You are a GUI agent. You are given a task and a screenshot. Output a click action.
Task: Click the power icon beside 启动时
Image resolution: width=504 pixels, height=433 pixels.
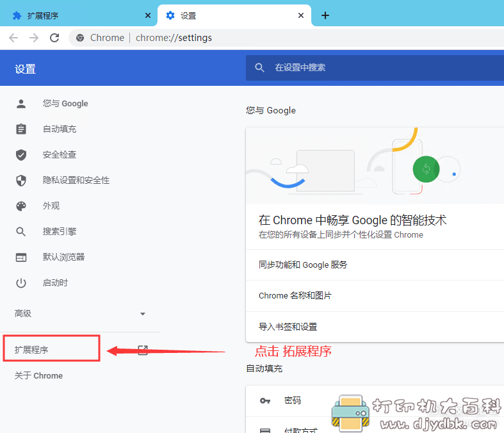21,283
